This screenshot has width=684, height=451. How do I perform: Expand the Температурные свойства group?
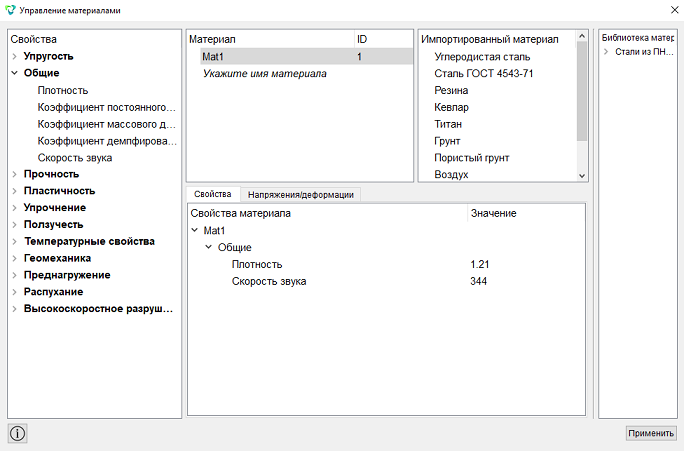[x=14, y=241]
